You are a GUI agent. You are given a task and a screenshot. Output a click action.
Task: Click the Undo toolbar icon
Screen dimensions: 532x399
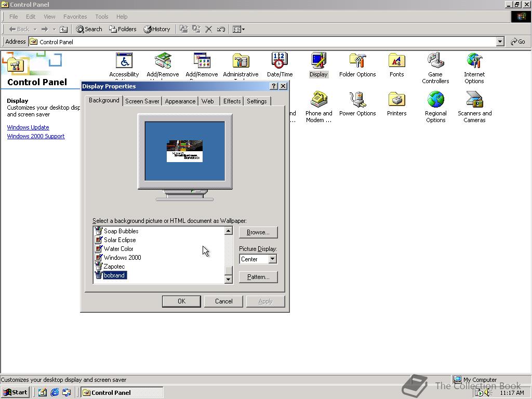pyautogui.click(x=221, y=29)
